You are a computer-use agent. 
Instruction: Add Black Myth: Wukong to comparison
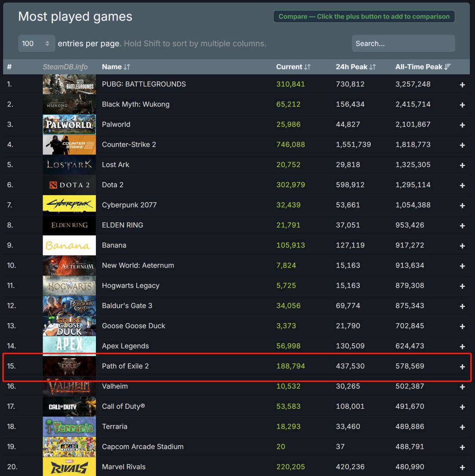[462, 105]
